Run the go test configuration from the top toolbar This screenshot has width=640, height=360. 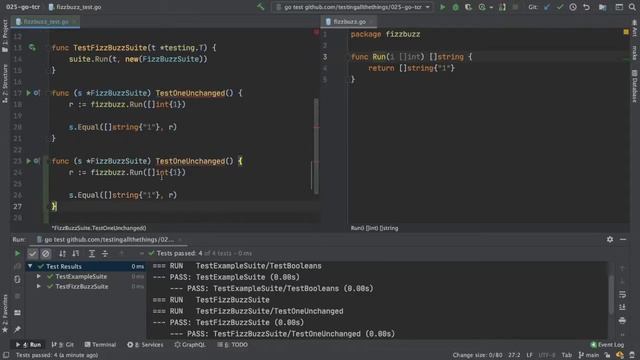coord(442,7)
